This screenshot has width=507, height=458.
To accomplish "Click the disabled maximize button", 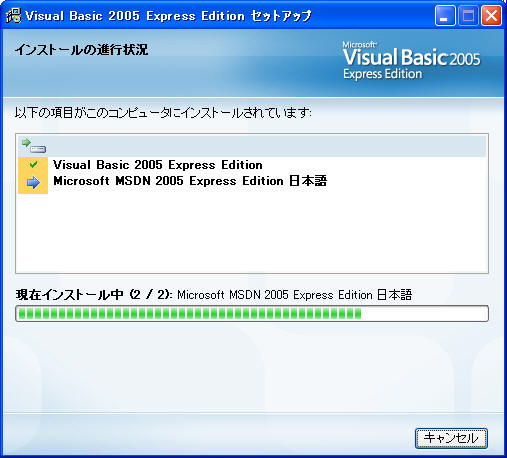I will [468, 16].
